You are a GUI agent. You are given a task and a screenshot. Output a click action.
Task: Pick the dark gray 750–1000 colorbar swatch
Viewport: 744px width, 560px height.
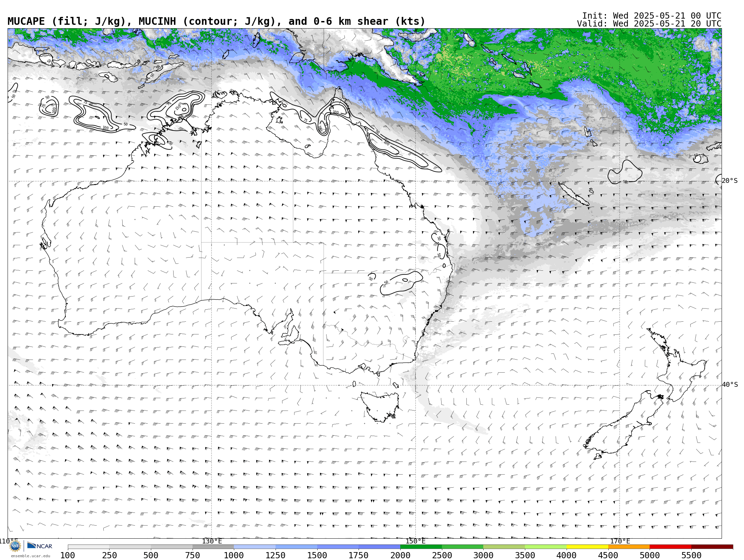pyautogui.click(x=213, y=547)
